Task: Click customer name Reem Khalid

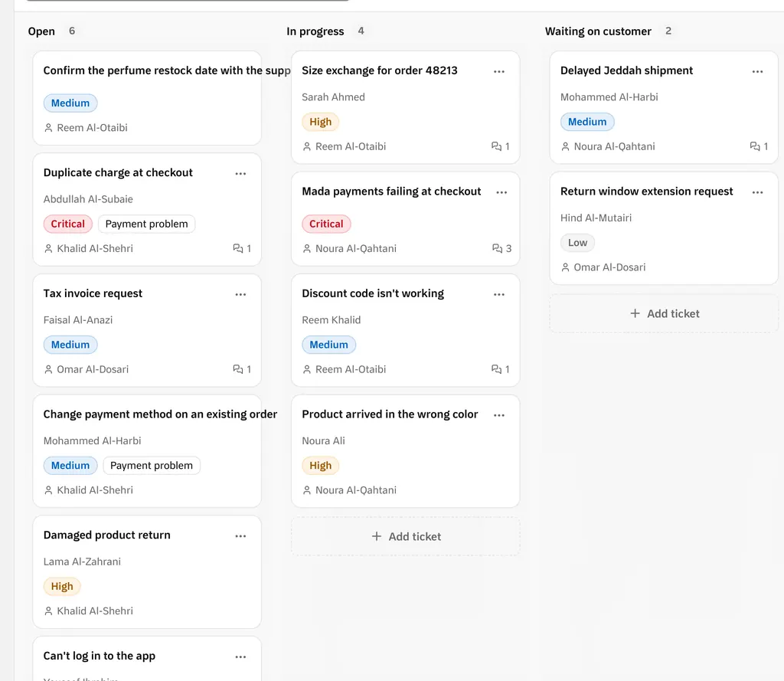Action: (x=332, y=319)
